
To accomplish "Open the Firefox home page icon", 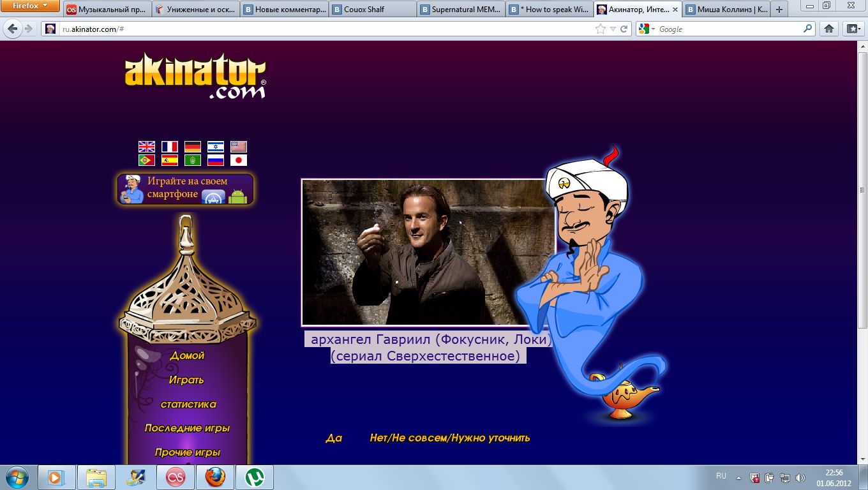I will (x=829, y=29).
